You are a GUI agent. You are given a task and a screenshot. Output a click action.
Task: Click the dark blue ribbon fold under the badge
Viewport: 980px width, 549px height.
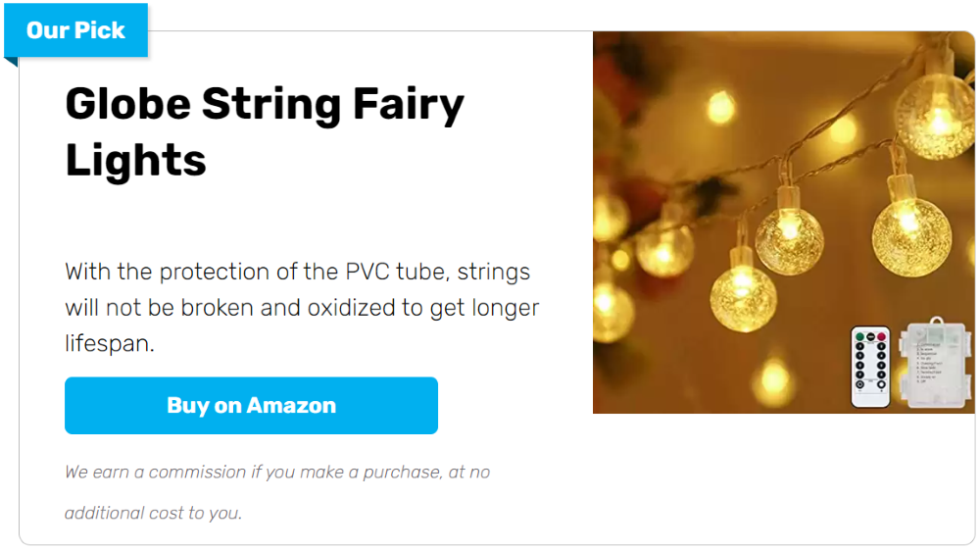pos(11,62)
